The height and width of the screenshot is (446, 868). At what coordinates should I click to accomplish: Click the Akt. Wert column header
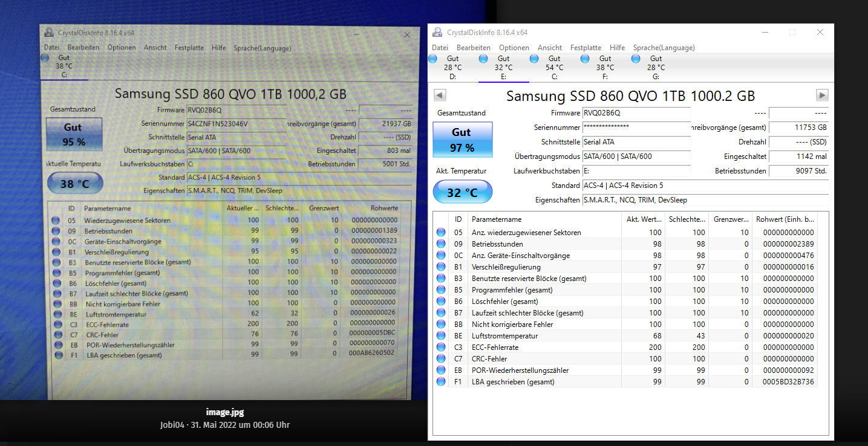(x=642, y=219)
